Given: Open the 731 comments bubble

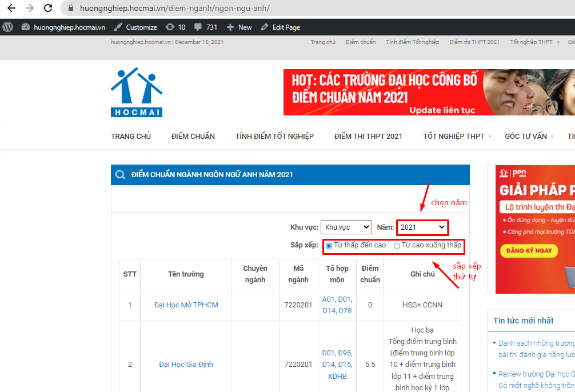Looking at the screenshot, I should (198, 27).
